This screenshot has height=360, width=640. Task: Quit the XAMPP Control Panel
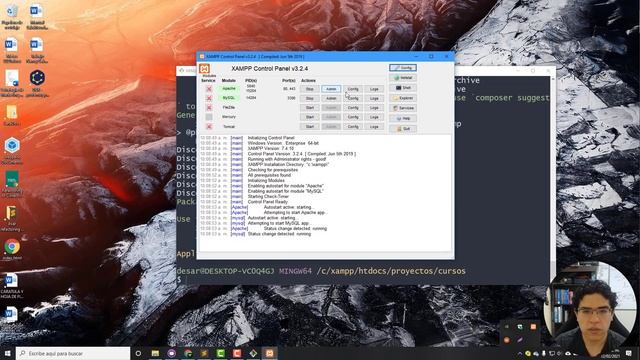click(x=403, y=129)
